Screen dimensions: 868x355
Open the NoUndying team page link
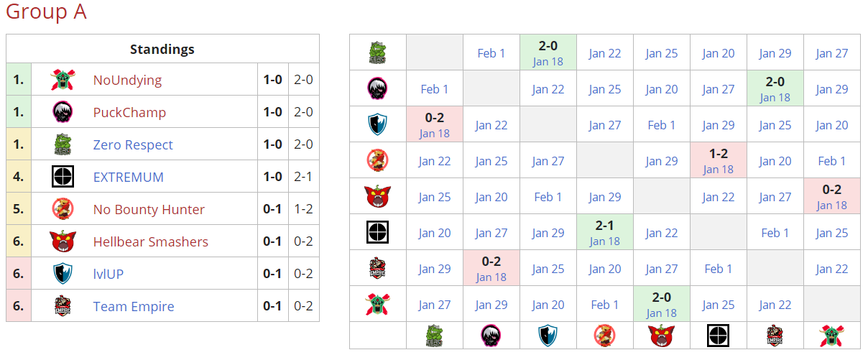tap(127, 80)
